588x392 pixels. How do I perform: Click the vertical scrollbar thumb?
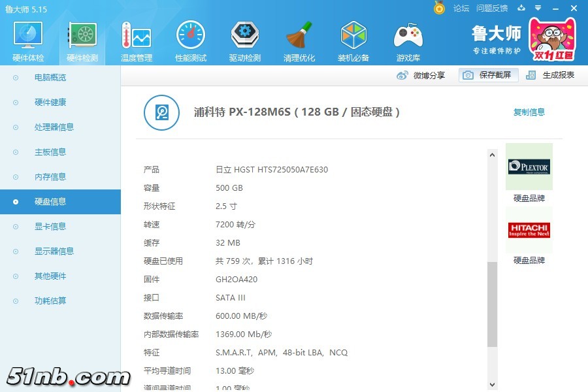pos(493,304)
